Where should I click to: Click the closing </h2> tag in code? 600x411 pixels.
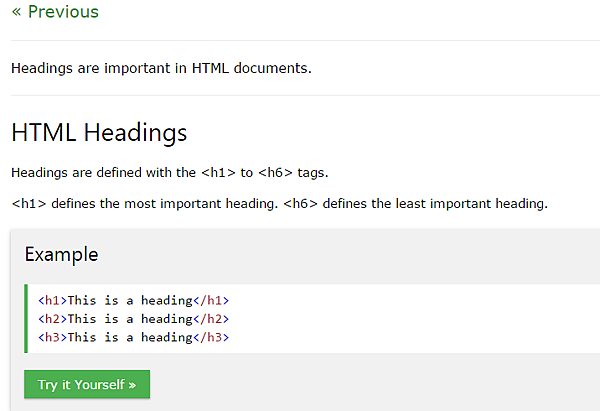210,319
